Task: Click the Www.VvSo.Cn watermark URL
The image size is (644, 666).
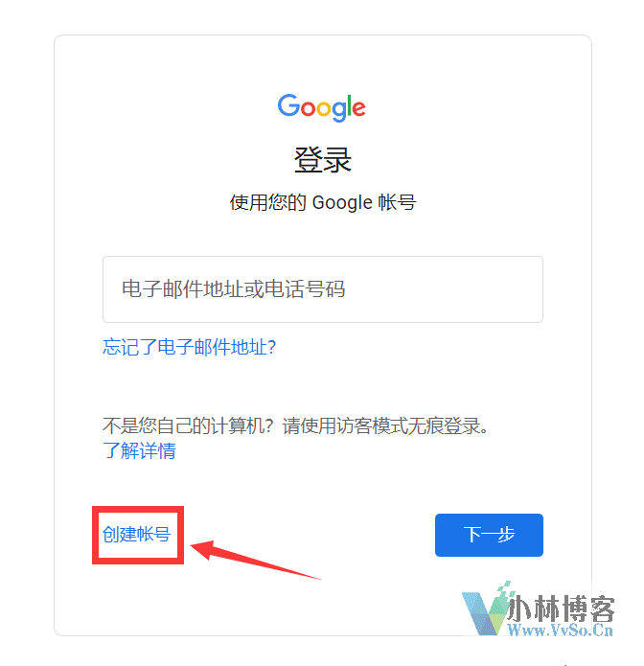Action: 561,630
